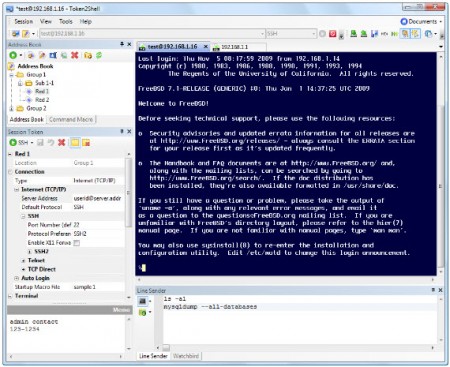The height and width of the screenshot is (367, 450).
Task: Enable the X11 Forwarding checkbox
Action: point(77,243)
